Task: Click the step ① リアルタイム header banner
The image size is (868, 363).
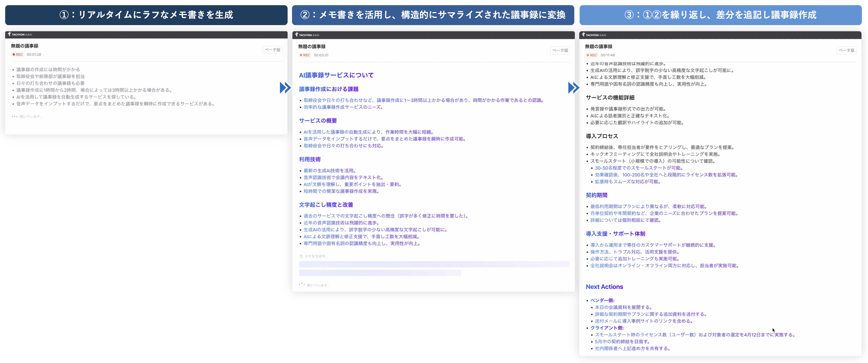Action: pos(146,15)
